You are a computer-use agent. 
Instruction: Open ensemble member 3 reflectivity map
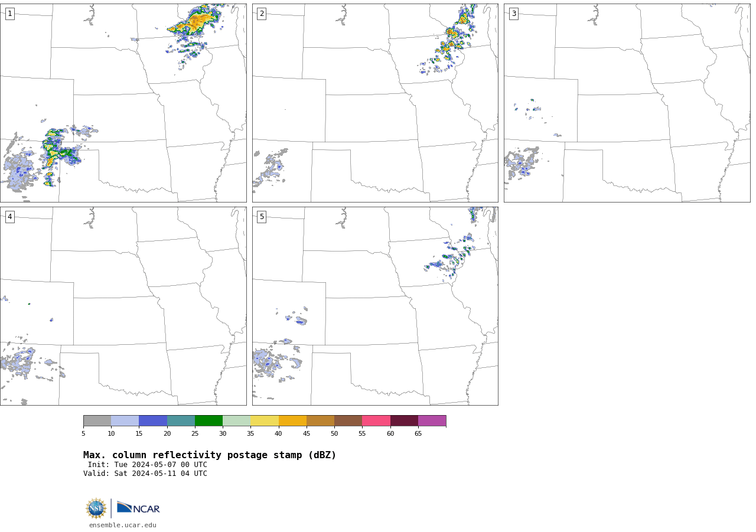tap(627, 103)
